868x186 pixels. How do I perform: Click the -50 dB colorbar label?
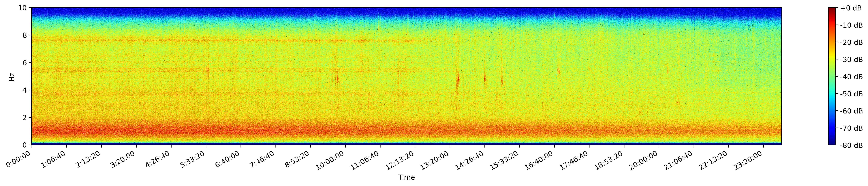point(852,94)
